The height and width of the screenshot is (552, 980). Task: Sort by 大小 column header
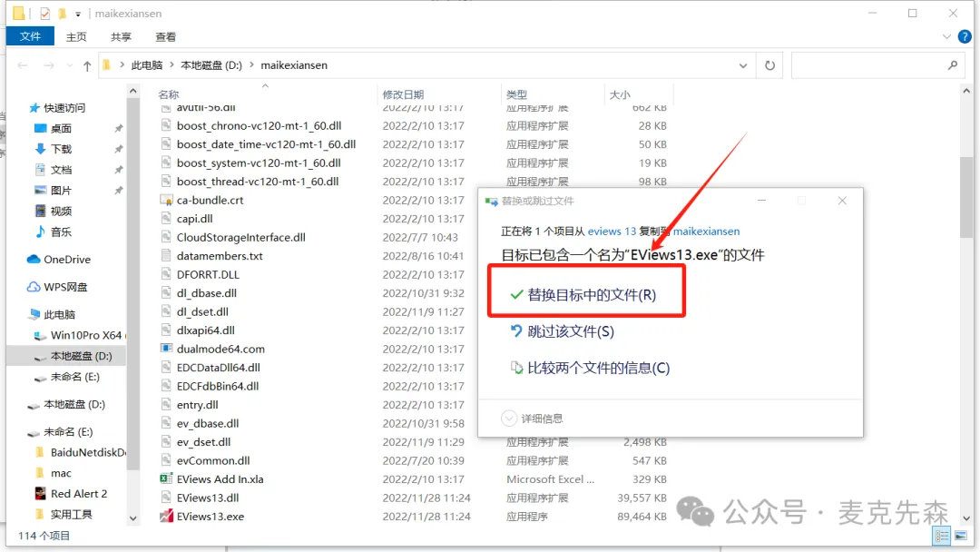(620, 94)
